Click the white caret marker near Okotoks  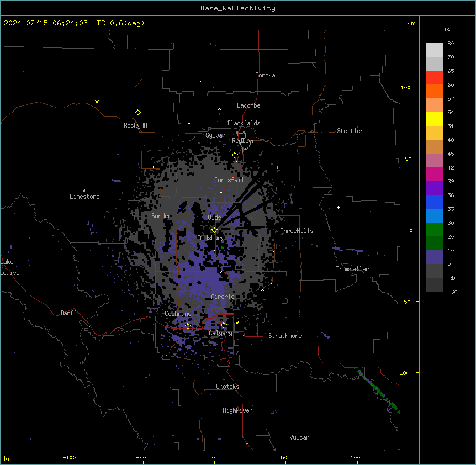point(198,393)
